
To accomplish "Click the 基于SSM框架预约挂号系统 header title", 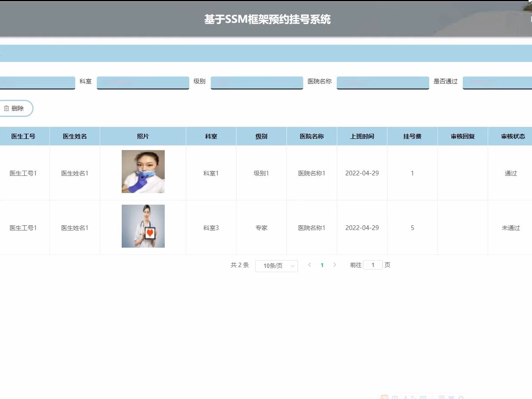I will (268, 19).
